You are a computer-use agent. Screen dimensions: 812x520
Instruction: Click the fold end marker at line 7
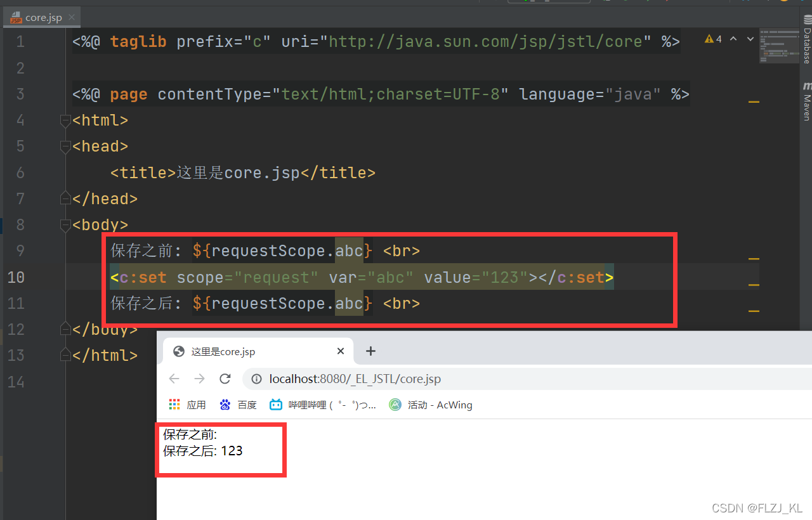(x=64, y=198)
